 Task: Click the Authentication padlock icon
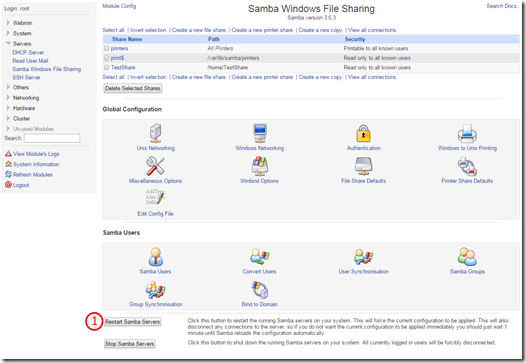tap(363, 133)
